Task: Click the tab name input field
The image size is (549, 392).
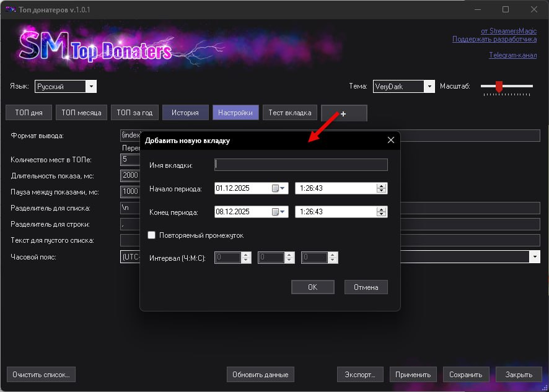Action: point(301,165)
